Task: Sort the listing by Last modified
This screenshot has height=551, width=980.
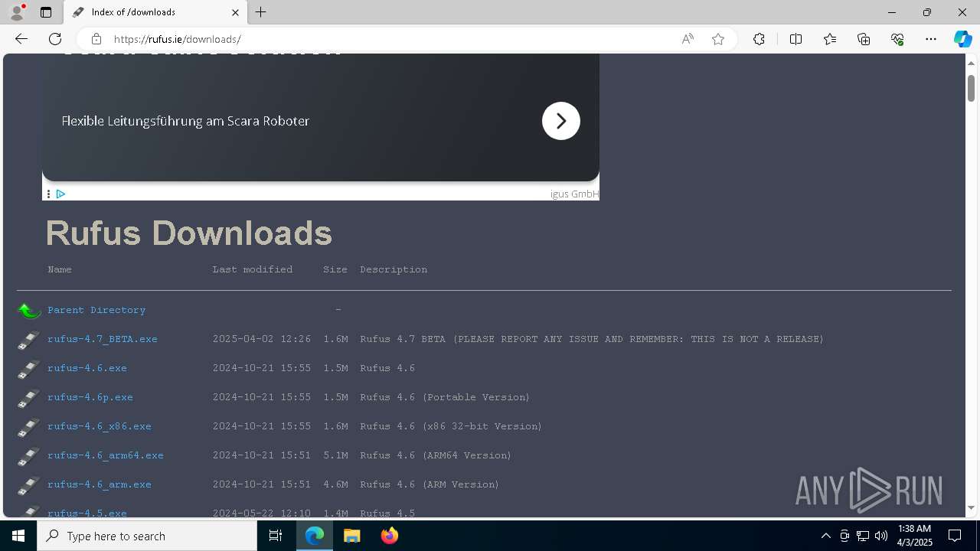Action: click(x=253, y=269)
